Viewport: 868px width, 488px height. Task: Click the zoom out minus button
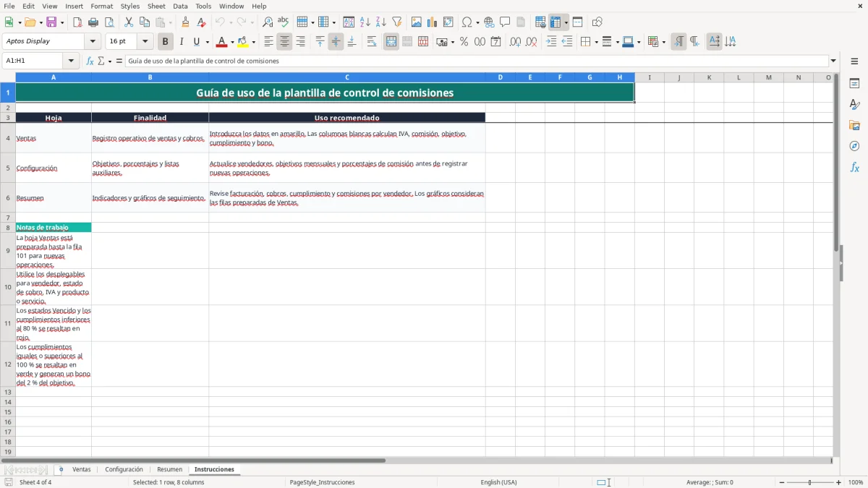(781, 482)
